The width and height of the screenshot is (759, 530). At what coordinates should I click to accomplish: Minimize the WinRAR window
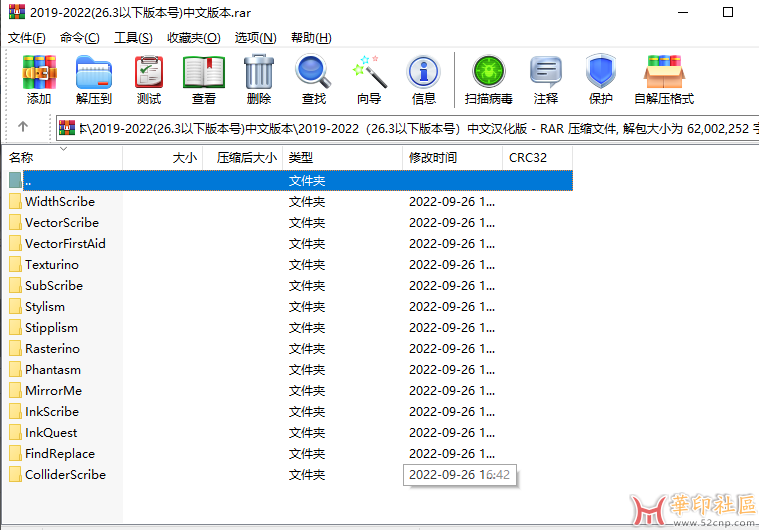[x=683, y=12]
